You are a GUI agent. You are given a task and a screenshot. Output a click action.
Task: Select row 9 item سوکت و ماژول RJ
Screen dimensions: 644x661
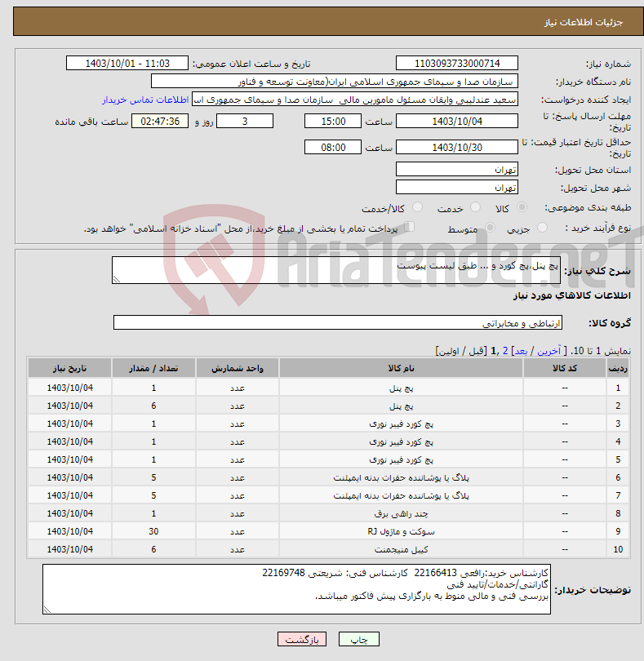click(401, 531)
